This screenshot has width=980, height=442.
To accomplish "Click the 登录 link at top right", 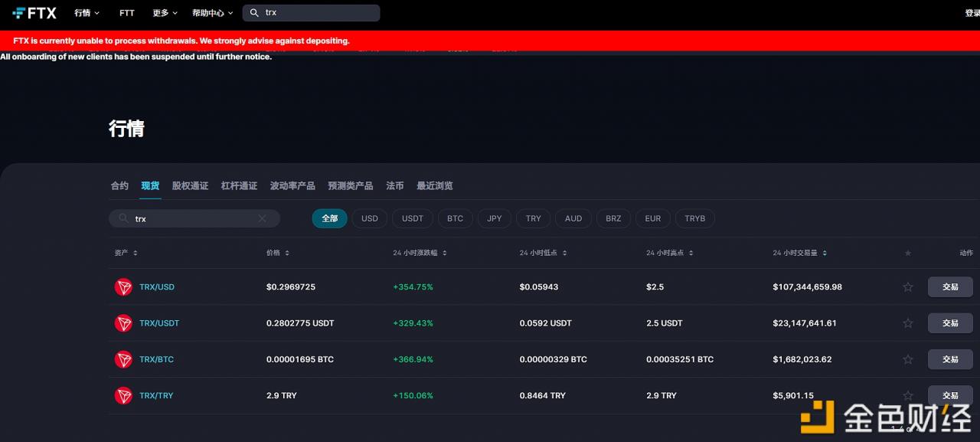I will pos(972,13).
